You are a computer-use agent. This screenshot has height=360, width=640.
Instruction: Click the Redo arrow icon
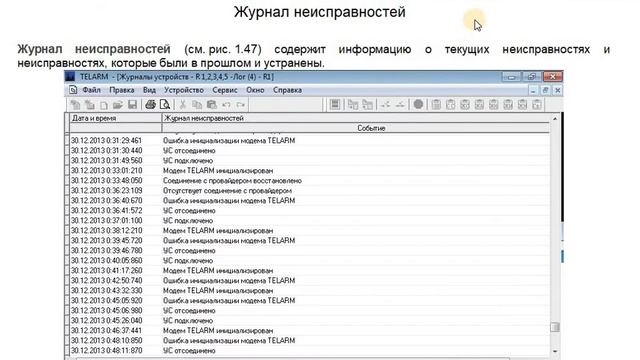point(241,105)
